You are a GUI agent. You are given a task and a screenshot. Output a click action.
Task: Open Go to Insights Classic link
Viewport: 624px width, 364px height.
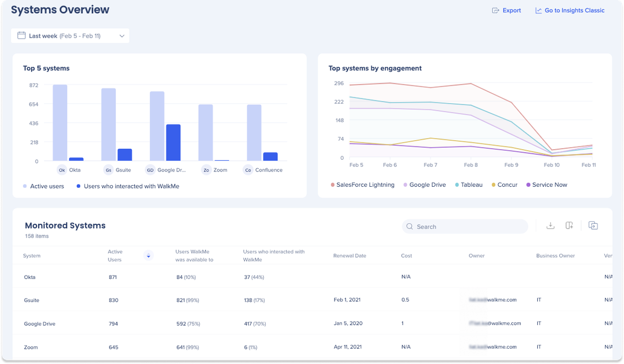point(570,11)
